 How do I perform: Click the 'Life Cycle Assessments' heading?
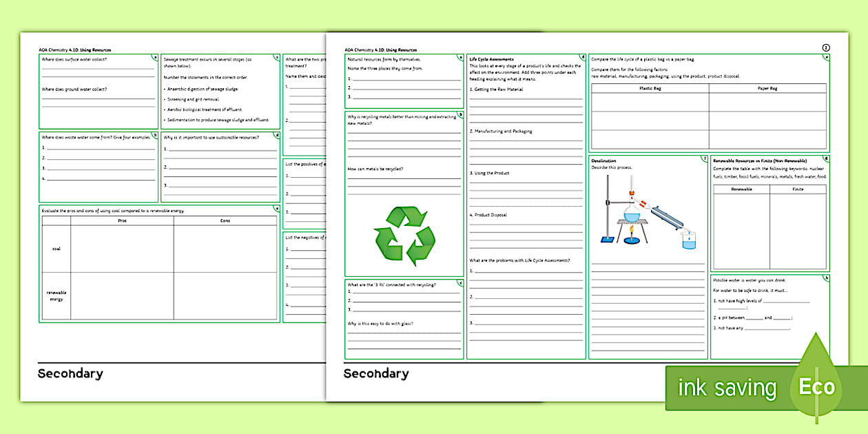pyautogui.click(x=491, y=59)
